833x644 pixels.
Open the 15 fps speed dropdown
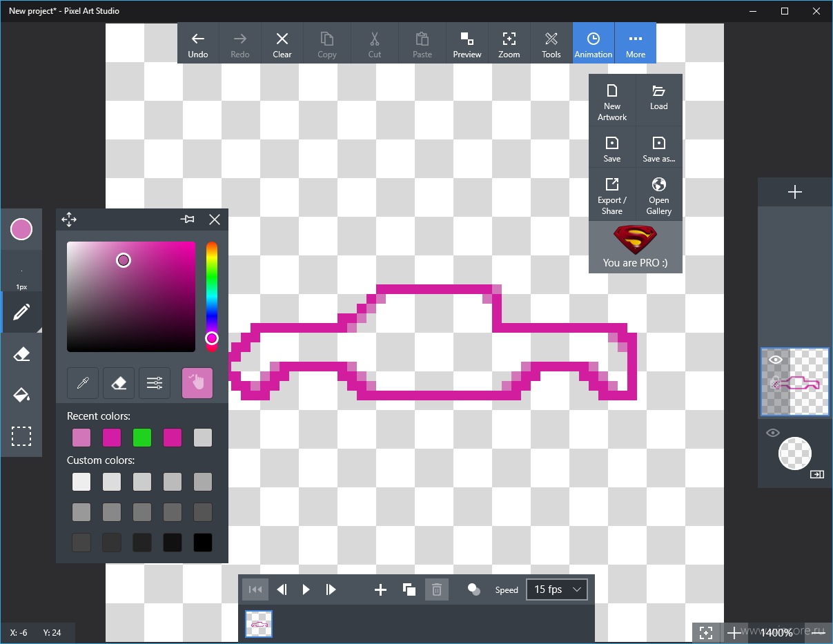coord(557,589)
